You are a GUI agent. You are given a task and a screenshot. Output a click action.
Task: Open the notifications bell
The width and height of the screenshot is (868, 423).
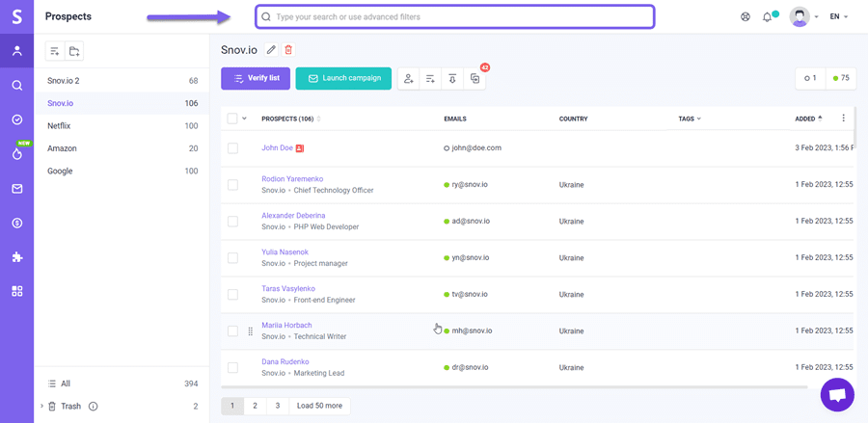[x=767, y=17]
